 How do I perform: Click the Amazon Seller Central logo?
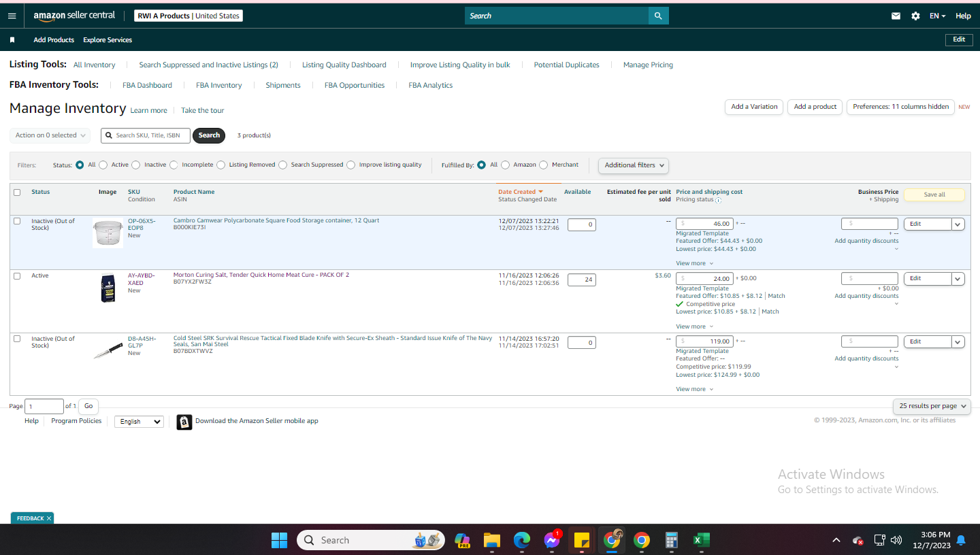[74, 16]
